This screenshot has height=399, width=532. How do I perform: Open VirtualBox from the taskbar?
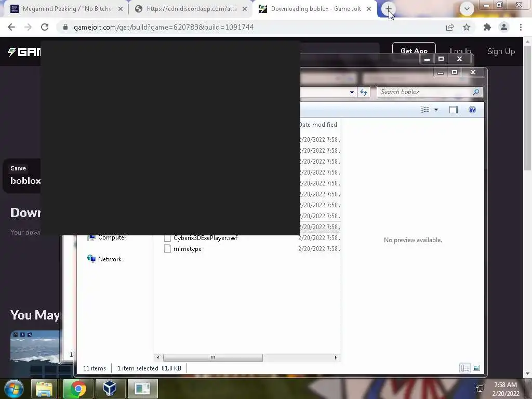(110, 389)
